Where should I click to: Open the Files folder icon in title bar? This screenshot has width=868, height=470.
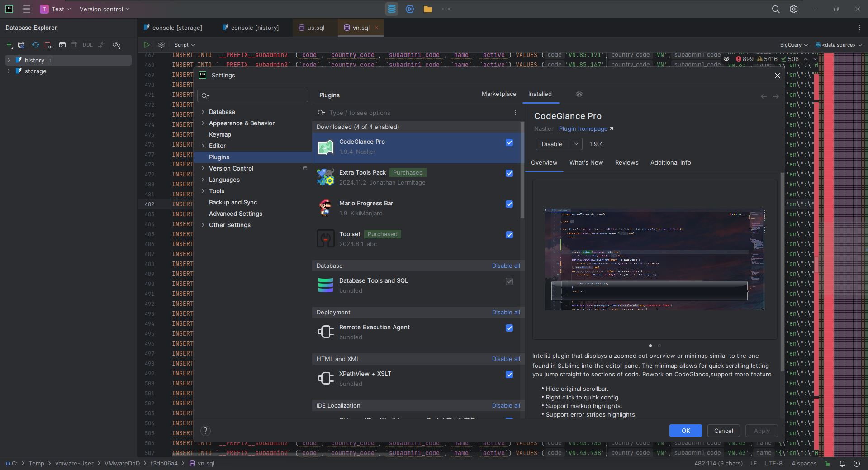(427, 9)
